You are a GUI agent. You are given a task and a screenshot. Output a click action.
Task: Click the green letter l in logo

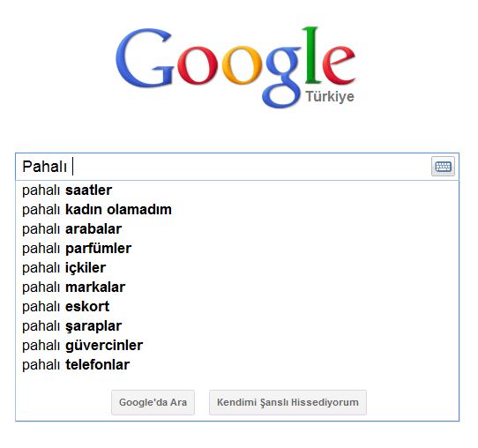311,55
